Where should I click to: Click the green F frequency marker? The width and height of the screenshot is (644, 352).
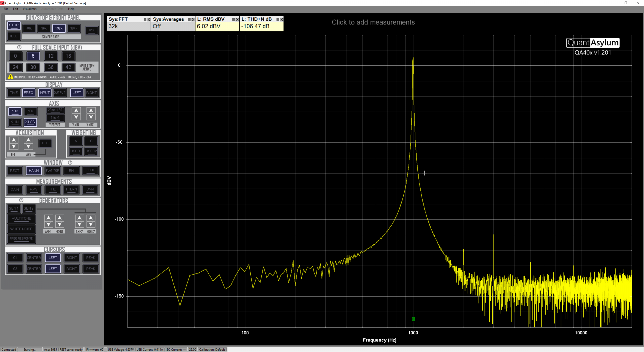click(x=413, y=319)
